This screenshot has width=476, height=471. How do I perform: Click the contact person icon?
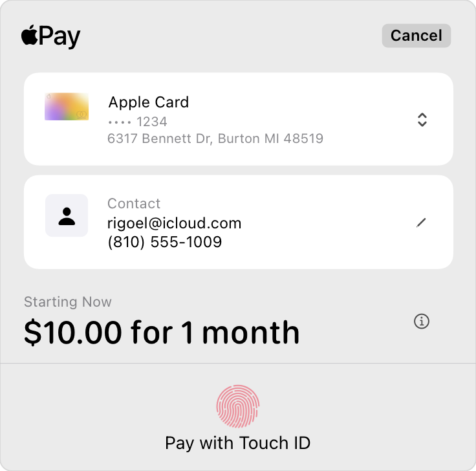pos(67,215)
